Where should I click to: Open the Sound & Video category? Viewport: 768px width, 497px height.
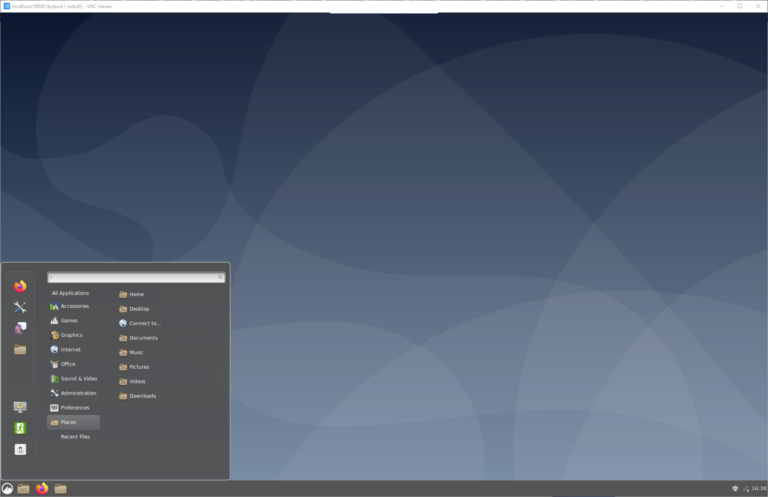click(78, 378)
